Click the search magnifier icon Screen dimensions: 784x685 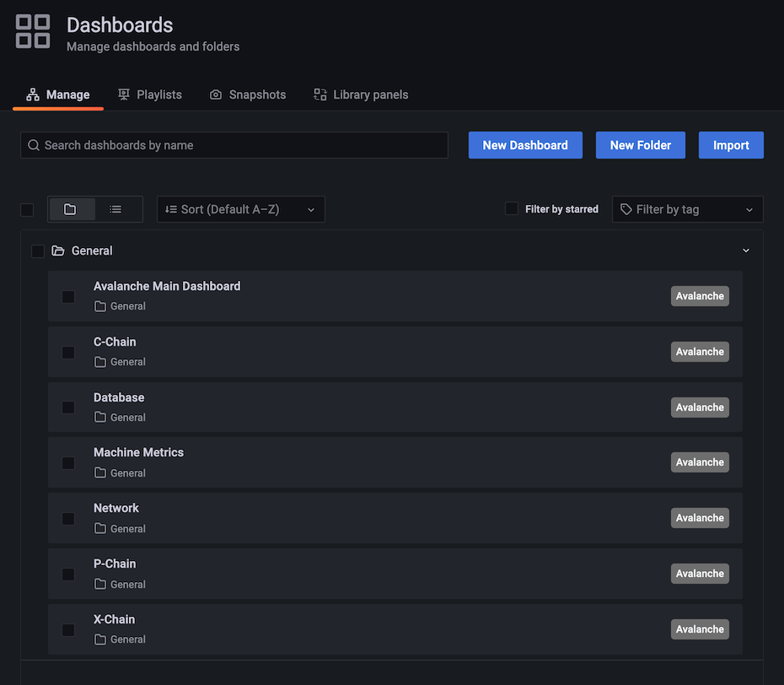click(x=35, y=145)
